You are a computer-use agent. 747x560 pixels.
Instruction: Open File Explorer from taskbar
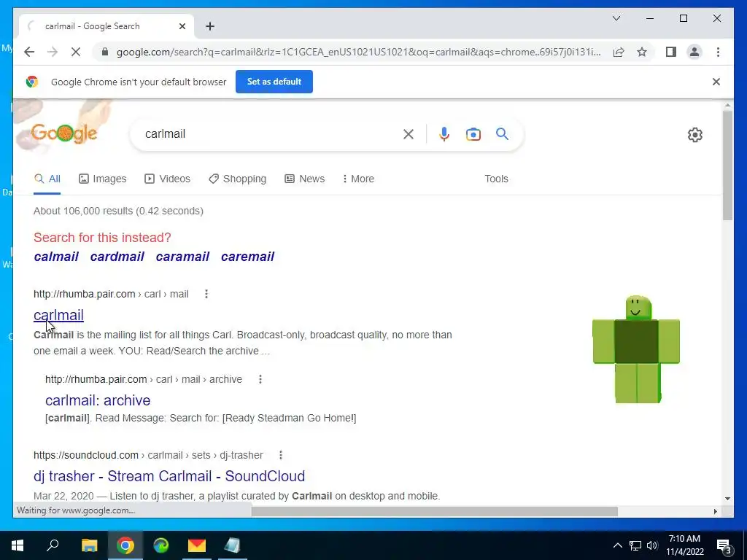pyautogui.click(x=89, y=545)
